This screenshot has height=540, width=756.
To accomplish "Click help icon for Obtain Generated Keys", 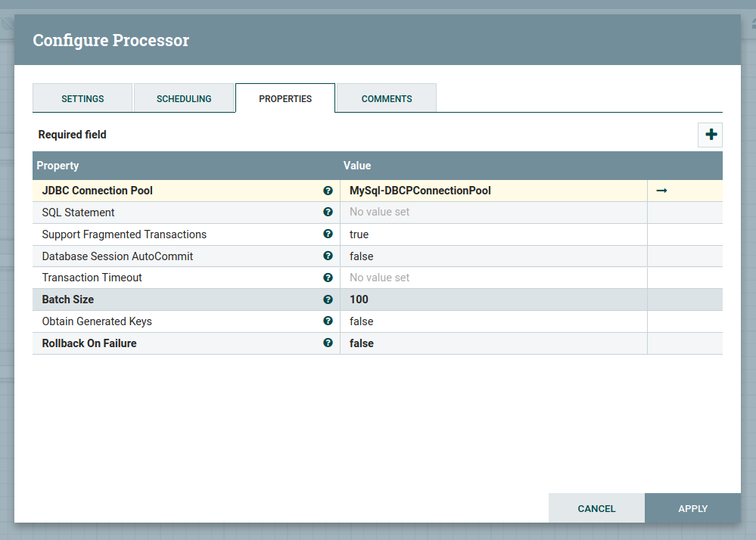I will coord(328,321).
